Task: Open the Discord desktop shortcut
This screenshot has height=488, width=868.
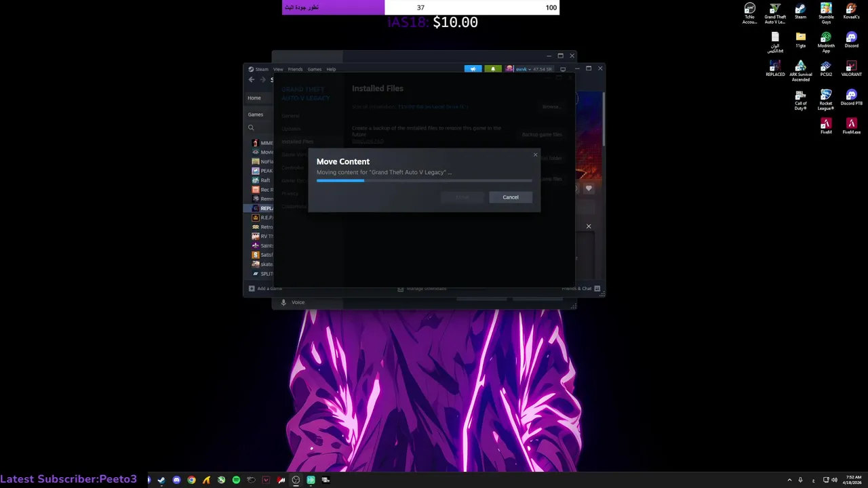Action: point(851,40)
